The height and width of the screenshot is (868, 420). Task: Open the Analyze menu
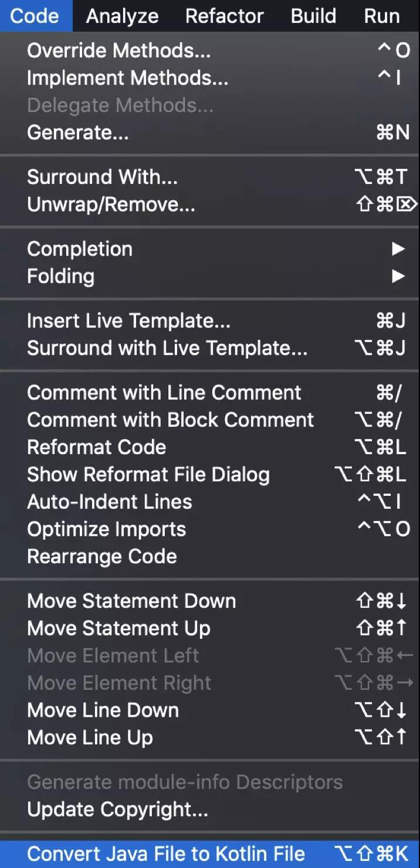pos(122,16)
